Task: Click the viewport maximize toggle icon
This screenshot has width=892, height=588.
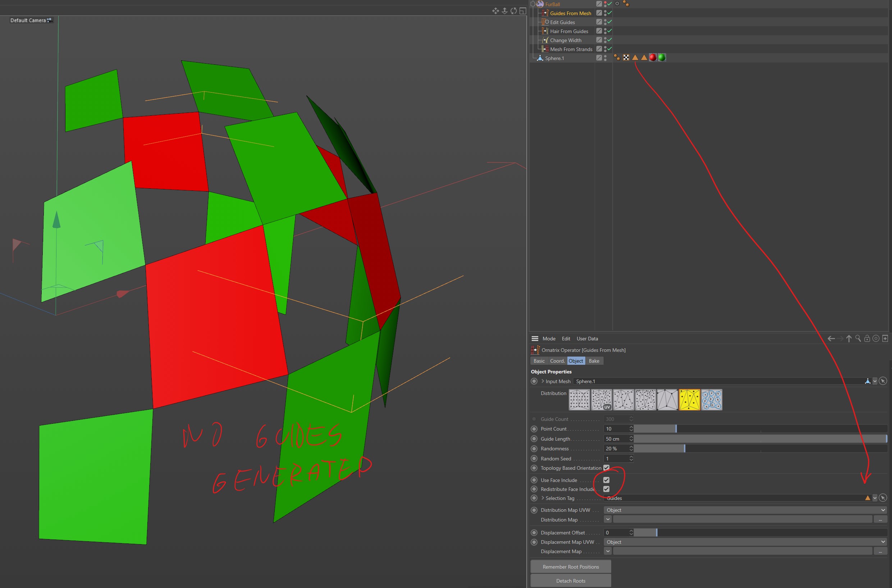Action: [522, 11]
